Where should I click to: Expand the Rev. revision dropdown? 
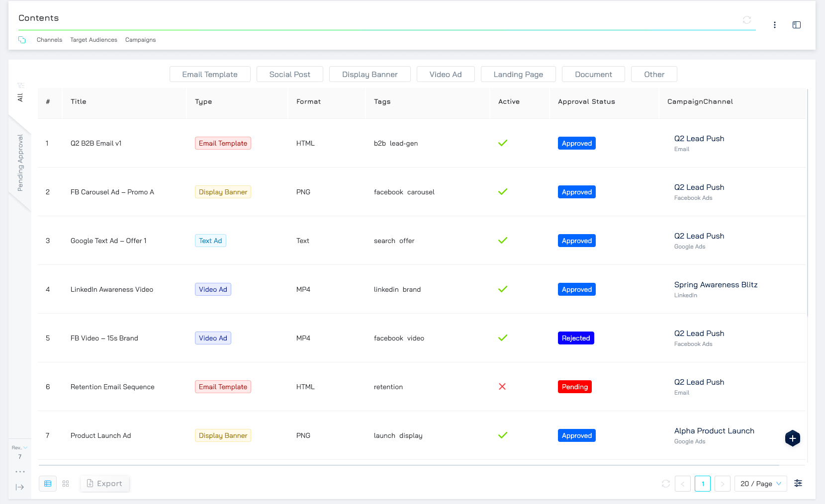(x=19, y=448)
